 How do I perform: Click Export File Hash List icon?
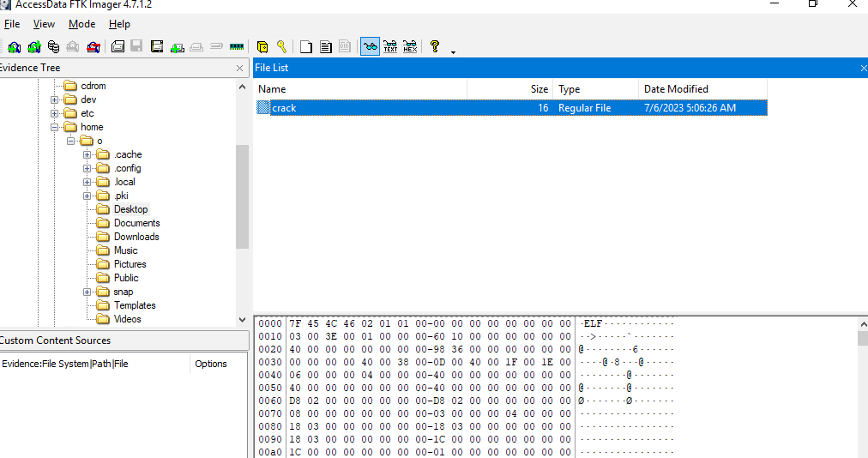pos(326,47)
